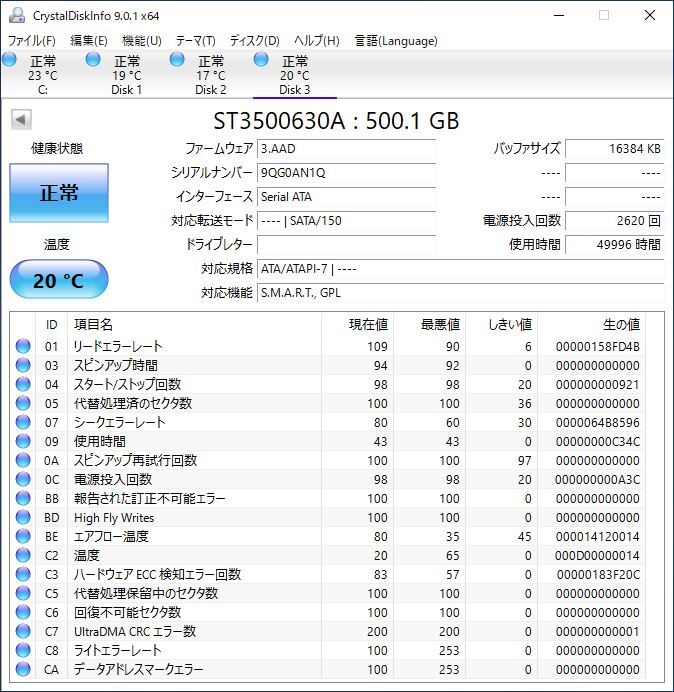Switch to the C: drive tab
674x692 pixels.
click(x=43, y=75)
